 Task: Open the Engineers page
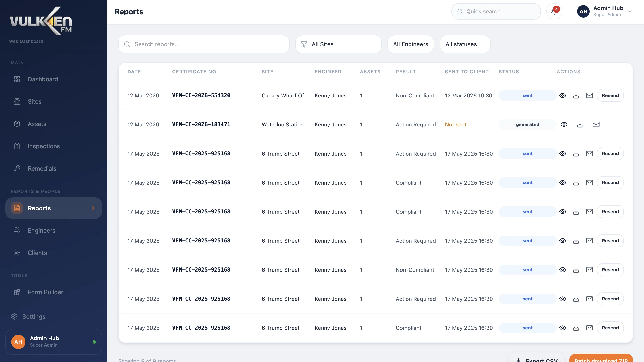click(x=42, y=230)
